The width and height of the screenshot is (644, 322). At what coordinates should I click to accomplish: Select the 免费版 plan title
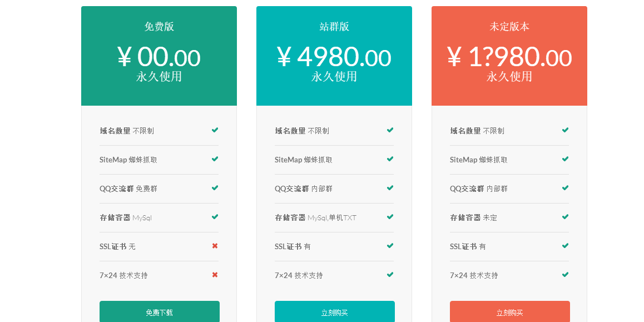[x=159, y=27]
